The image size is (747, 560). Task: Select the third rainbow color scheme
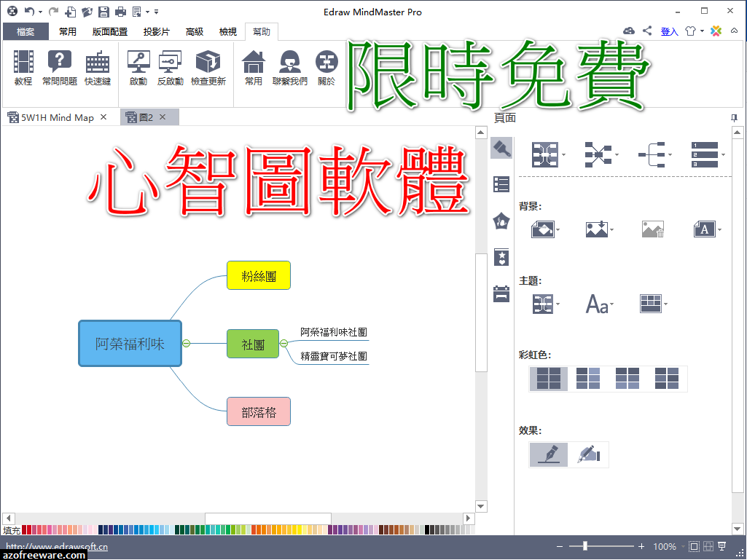627,379
